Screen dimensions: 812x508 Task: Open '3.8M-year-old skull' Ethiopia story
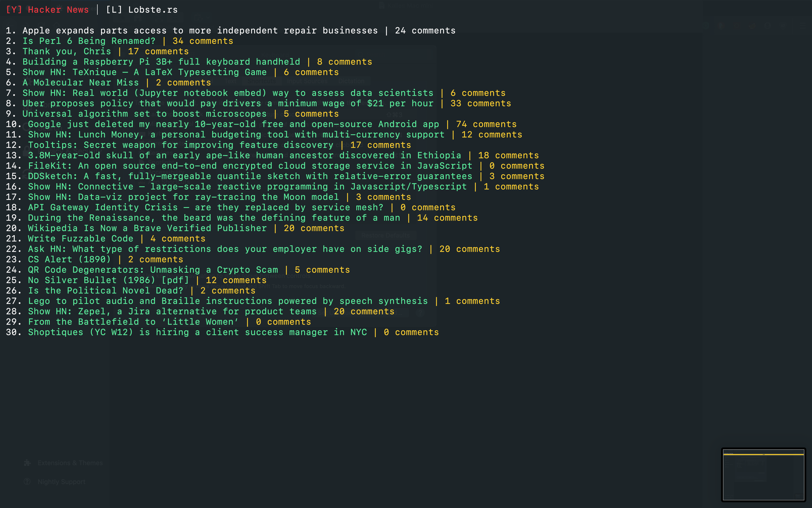pyautogui.click(x=245, y=156)
